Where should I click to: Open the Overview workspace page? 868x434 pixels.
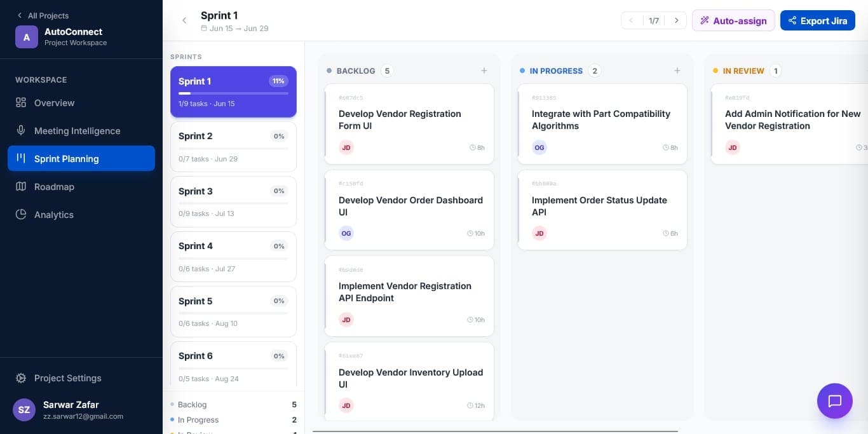click(81, 103)
